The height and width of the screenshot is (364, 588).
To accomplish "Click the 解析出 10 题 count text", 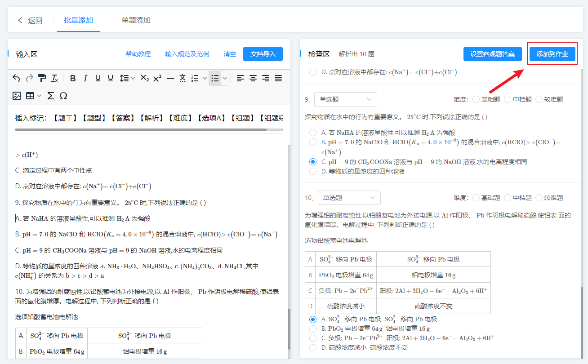I will tap(356, 54).
